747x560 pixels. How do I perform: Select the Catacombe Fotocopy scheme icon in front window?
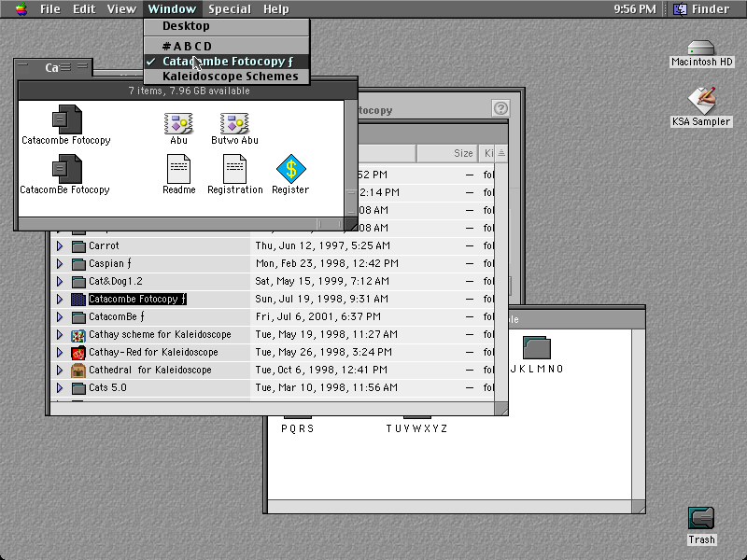point(66,119)
